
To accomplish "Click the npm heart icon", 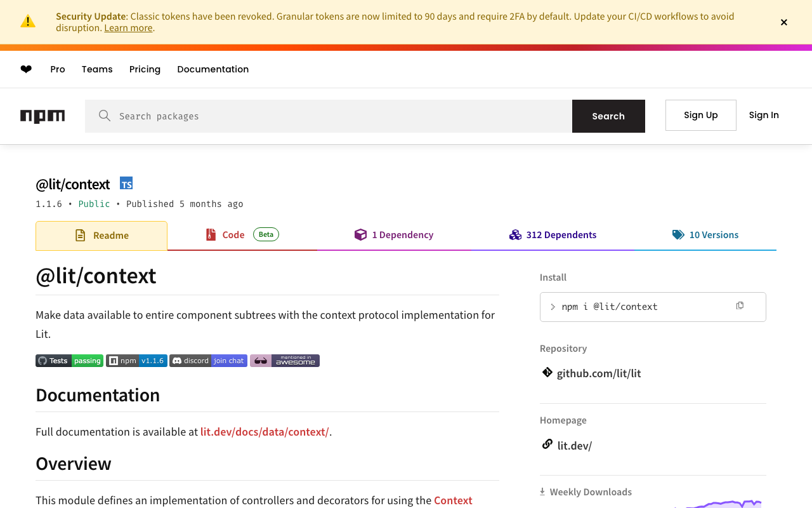I will [26, 69].
